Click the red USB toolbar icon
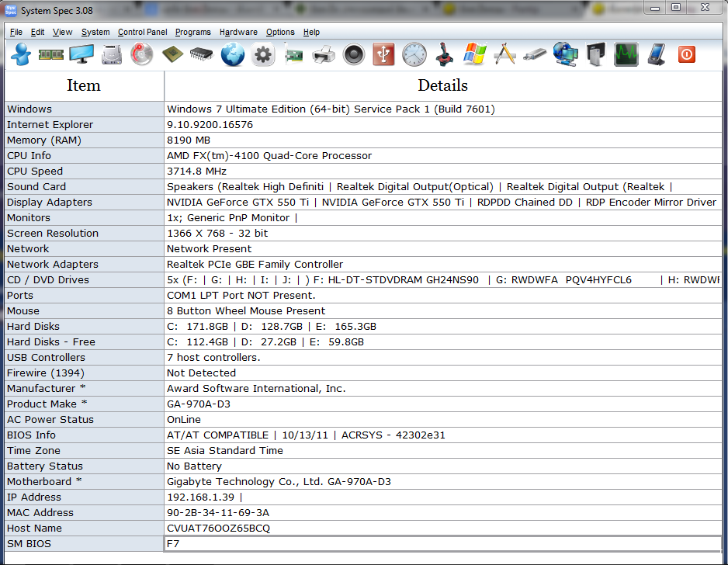 pyautogui.click(x=383, y=55)
